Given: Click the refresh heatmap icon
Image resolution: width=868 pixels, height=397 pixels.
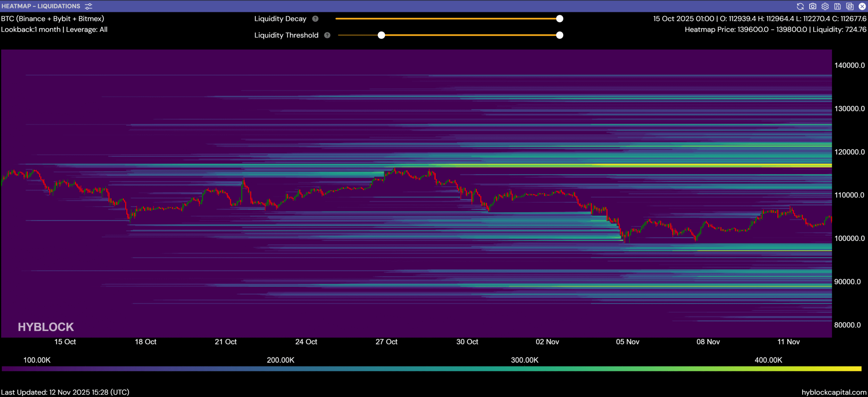Looking at the screenshot, I should [x=800, y=6].
